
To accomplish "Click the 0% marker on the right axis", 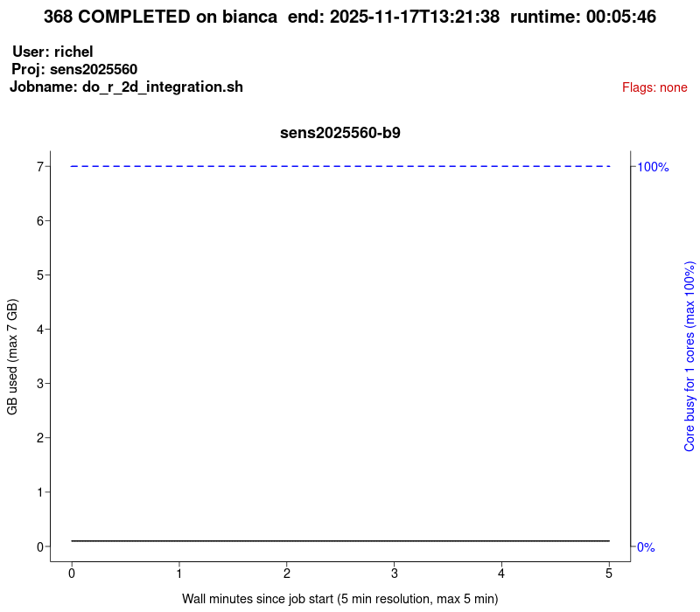I will (x=646, y=547).
